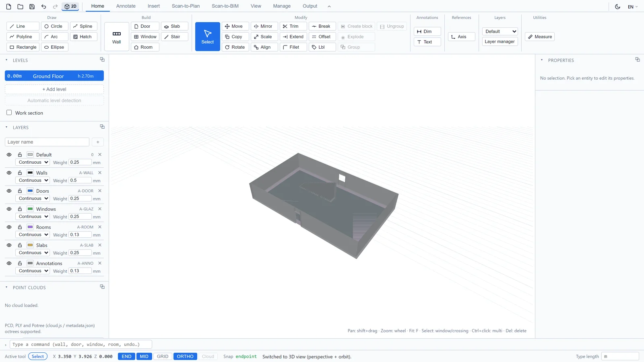The height and width of the screenshot is (362, 644).
Task: Choose the Move modify tool
Action: pos(235,26)
